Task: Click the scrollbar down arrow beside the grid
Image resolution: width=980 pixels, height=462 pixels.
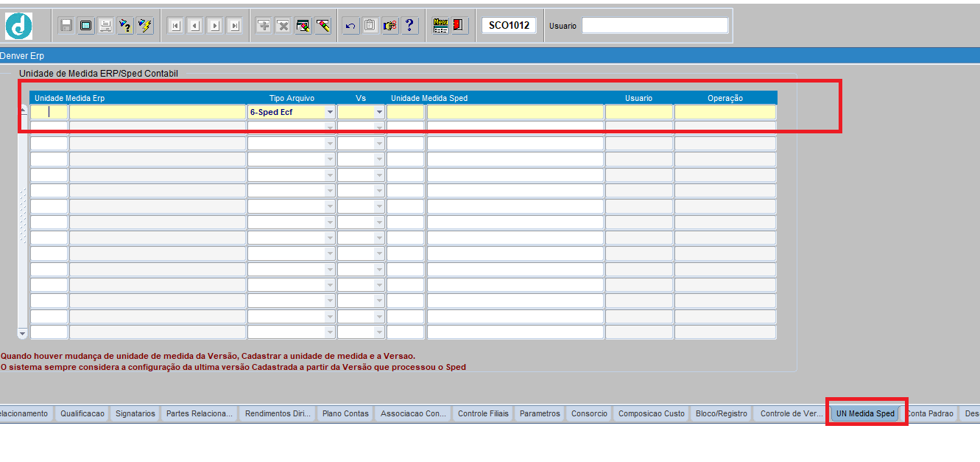Action: tap(22, 333)
